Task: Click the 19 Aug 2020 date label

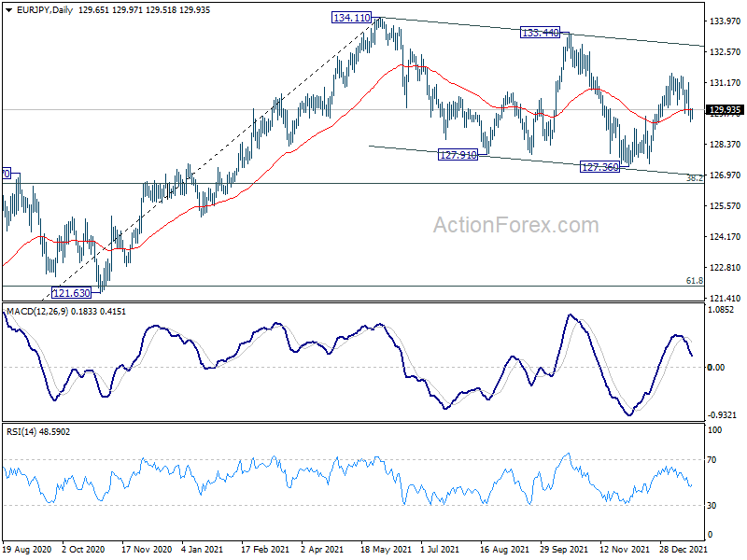Action: click(27, 549)
